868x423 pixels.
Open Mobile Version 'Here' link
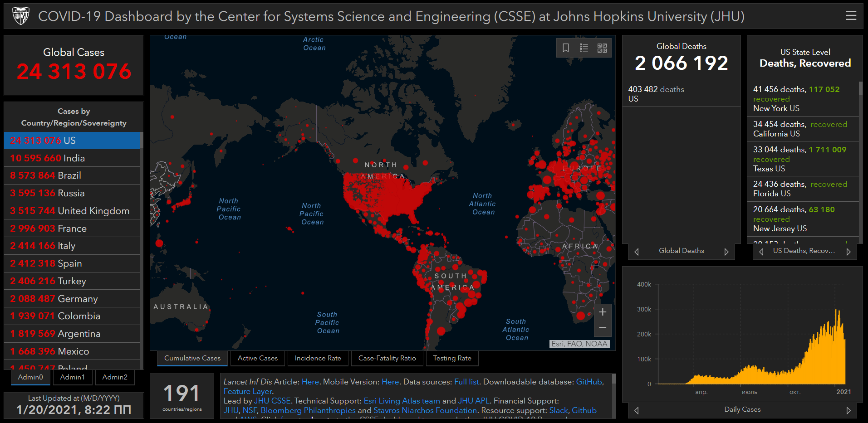[x=390, y=382]
